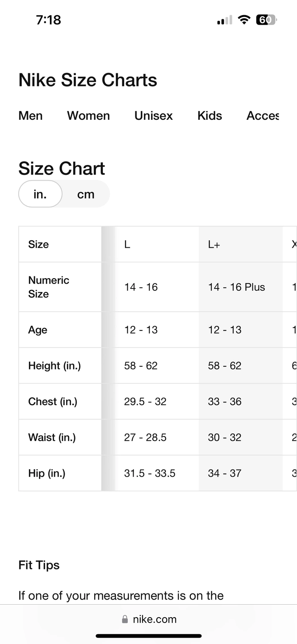Tap the cellular signal bars icon

(x=225, y=20)
